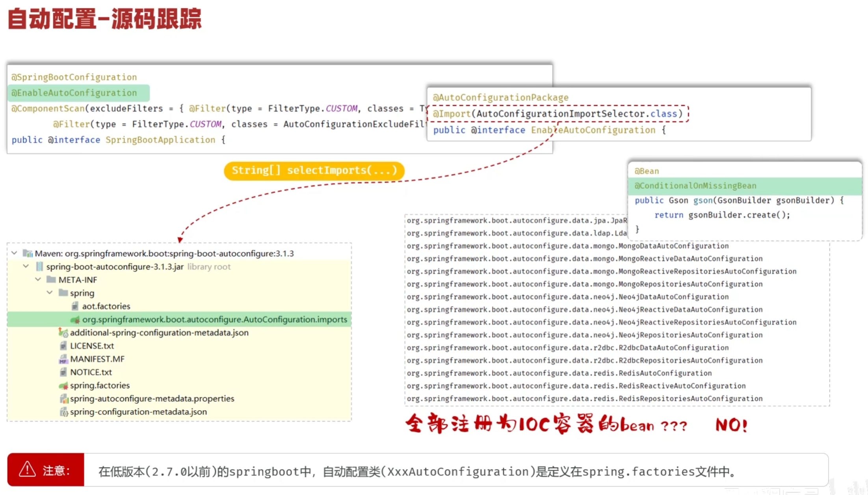
Task: Click the @ConditionalOnMissingBean green highlighted line
Action: 695,186
